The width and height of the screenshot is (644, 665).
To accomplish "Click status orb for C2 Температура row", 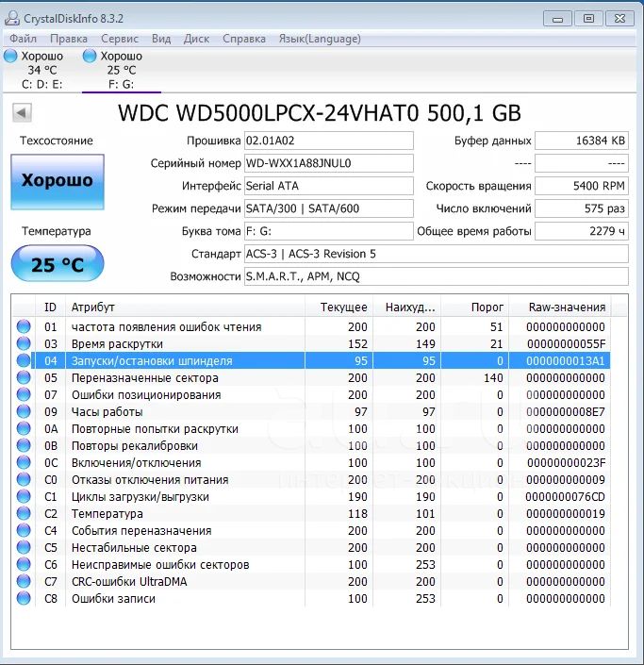I will tap(24, 513).
